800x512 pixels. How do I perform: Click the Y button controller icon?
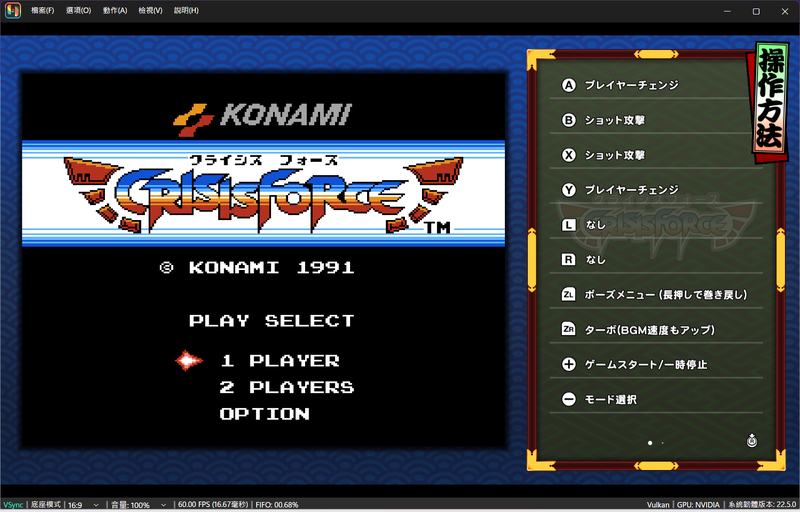pos(568,190)
